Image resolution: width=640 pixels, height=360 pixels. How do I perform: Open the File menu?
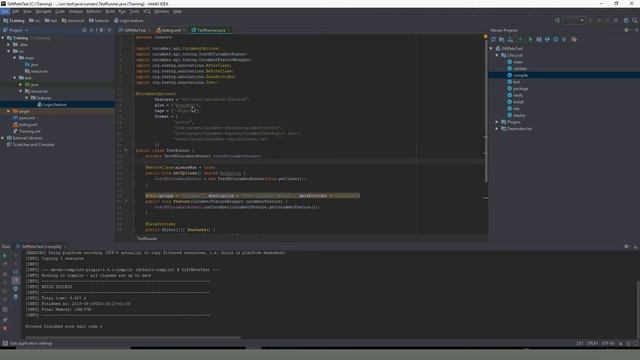click(5, 11)
